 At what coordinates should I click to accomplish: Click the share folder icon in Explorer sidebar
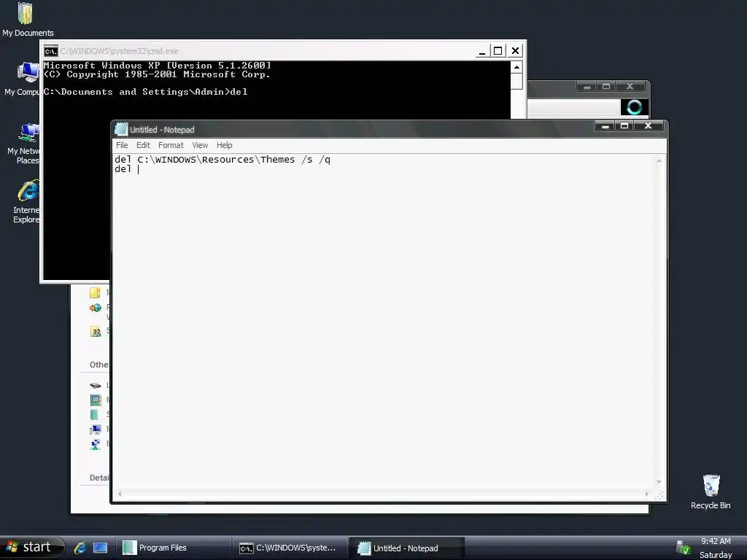point(96,332)
